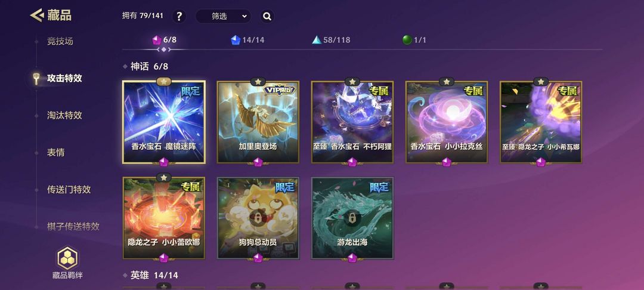Viewport: 644px width, 290px height.
Task: Open the 传送门特效 category
Action: pyautogui.click(x=69, y=190)
